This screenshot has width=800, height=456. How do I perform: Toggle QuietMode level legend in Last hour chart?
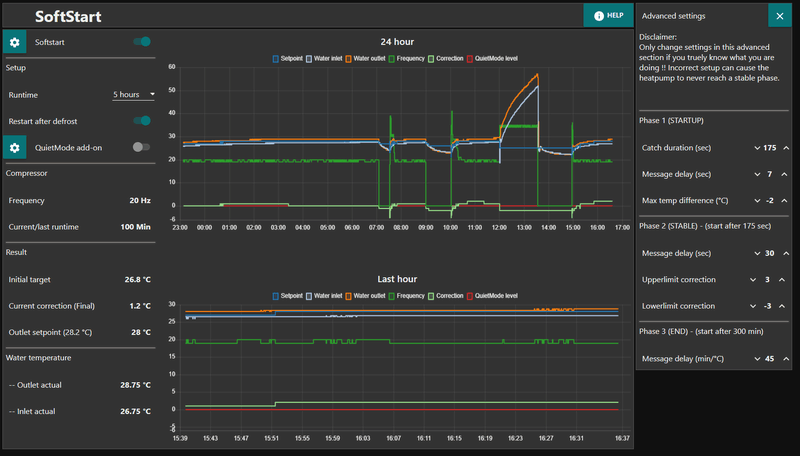492,296
